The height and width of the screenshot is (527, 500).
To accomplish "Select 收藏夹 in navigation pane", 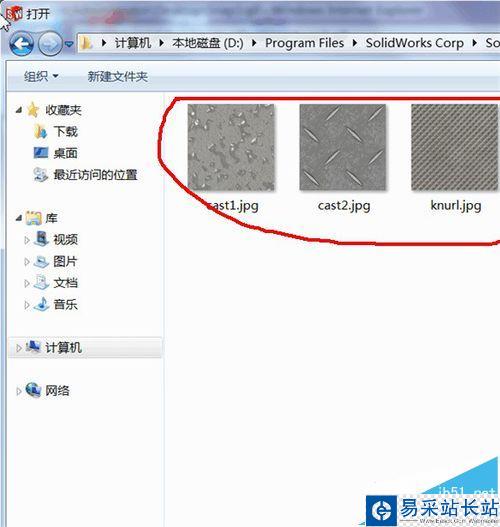I will pos(63,110).
